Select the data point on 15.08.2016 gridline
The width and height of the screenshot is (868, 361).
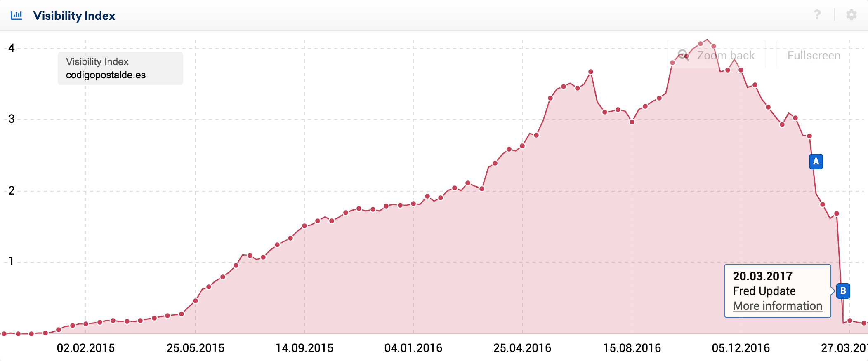(632, 122)
